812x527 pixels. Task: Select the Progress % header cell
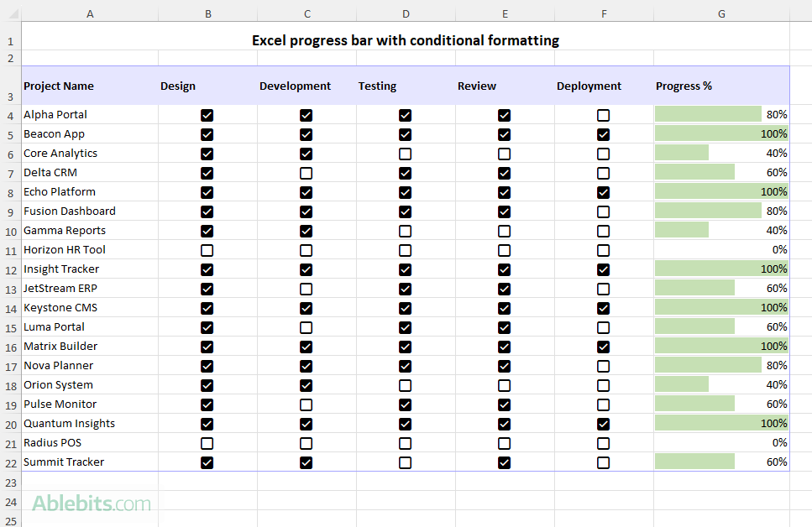(x=721, y=86)
